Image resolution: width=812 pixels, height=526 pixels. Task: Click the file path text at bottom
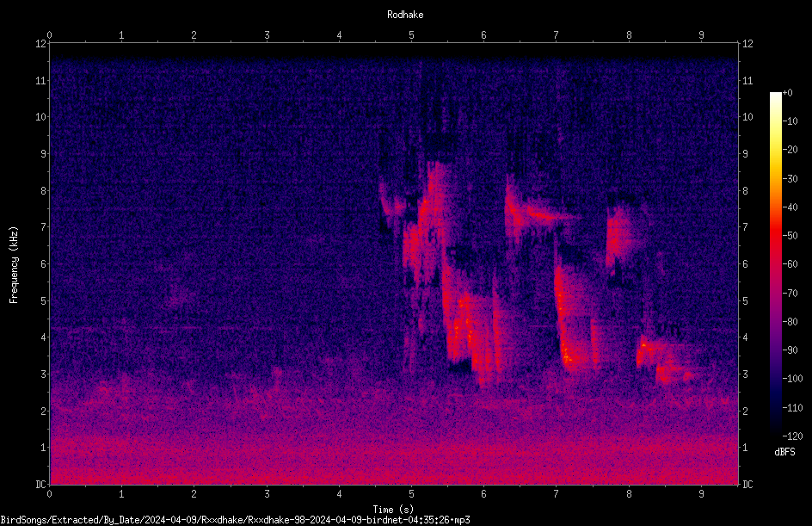point(235,520)
